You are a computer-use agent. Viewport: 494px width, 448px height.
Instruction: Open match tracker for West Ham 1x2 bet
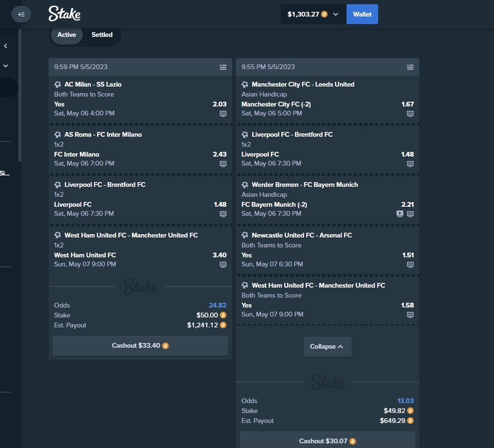(223, 264)
